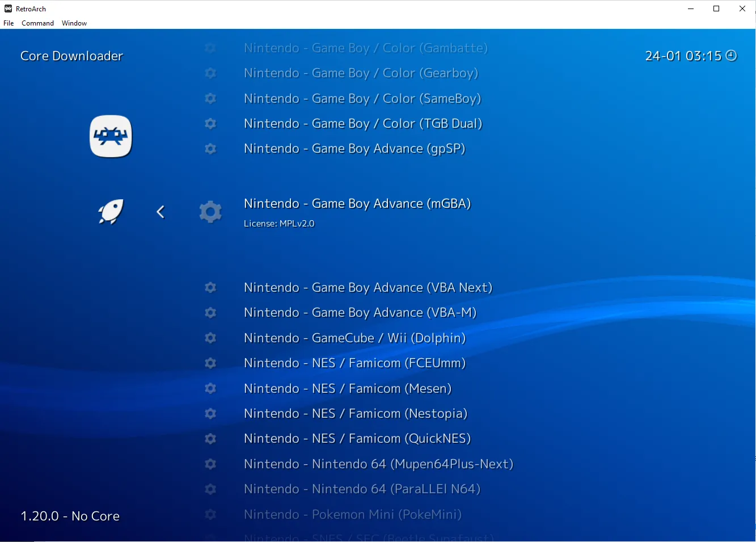Select Nintendo - GameCube / Wii (Dolphin)
This screenshot has width=756, height=542.
354,338
